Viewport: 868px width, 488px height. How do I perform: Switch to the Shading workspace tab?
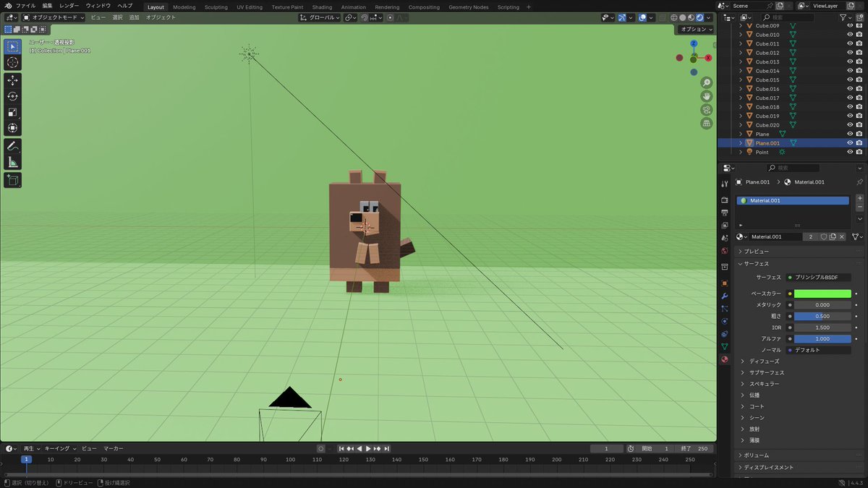click(322, 7)
